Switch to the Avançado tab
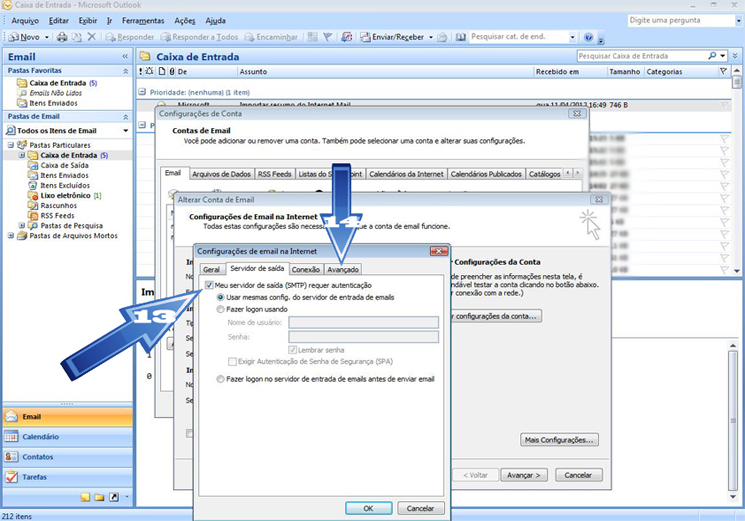Screen dimensions: 745x521 (x=343, y=269)
